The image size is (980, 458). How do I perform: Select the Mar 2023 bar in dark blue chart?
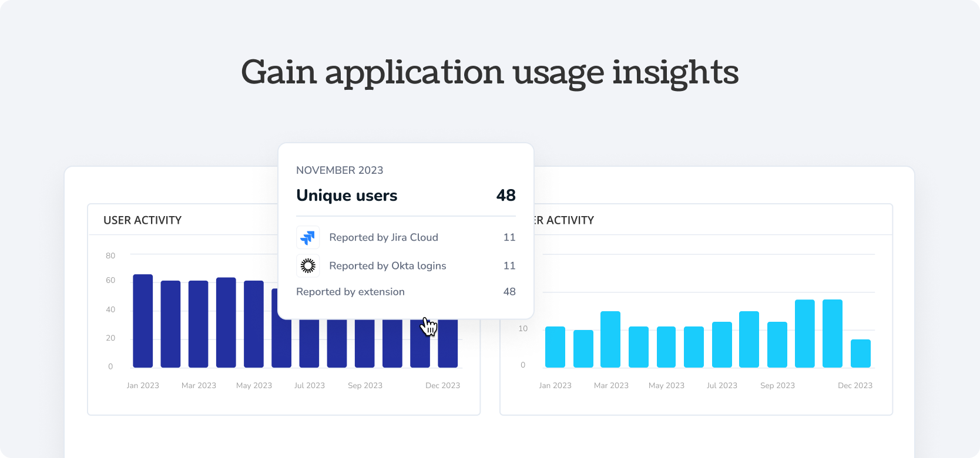point(199,324)
